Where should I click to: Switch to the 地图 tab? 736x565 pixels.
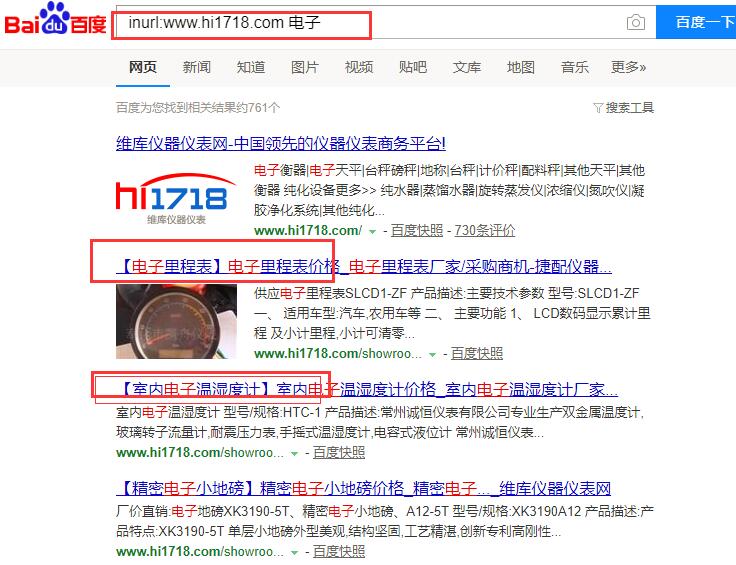pyautogui.click(x=521, y=67)
